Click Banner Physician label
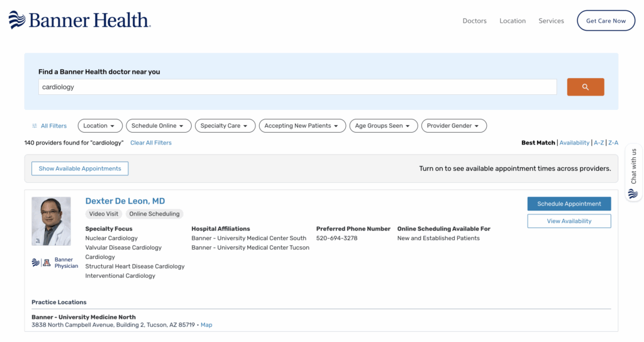 point(66,263)
